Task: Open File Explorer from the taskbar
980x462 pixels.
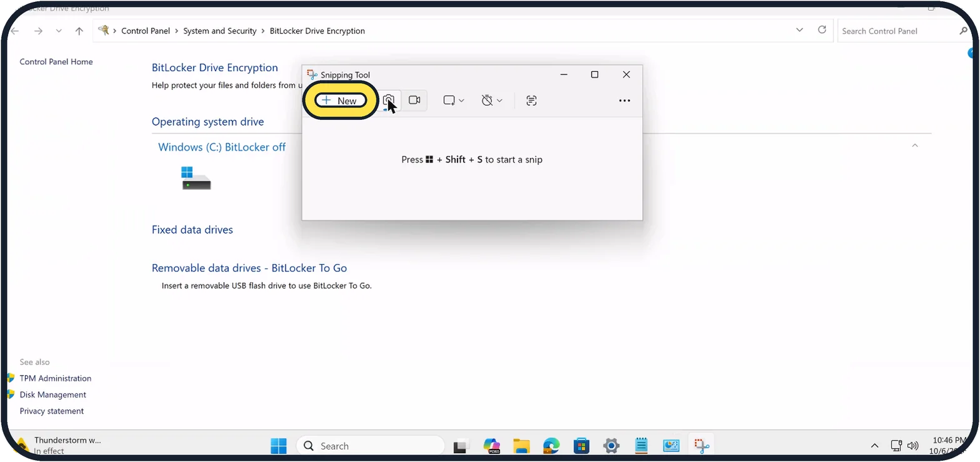Action: 521,446
